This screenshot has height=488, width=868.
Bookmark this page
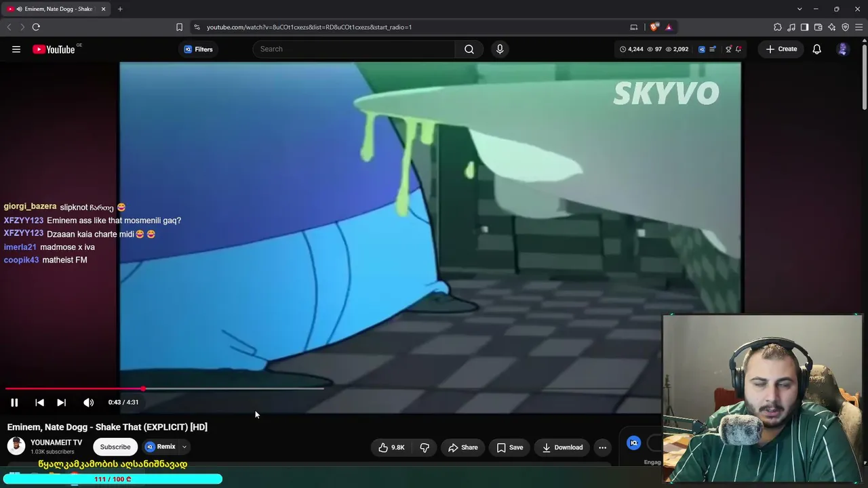[179, 27]
